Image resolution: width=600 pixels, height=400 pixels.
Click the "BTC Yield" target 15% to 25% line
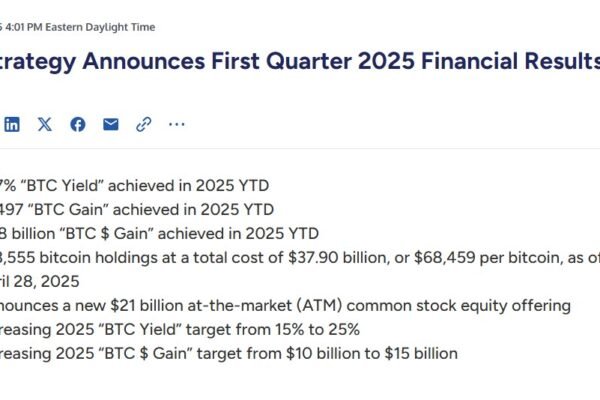click(x=180, y=330)
